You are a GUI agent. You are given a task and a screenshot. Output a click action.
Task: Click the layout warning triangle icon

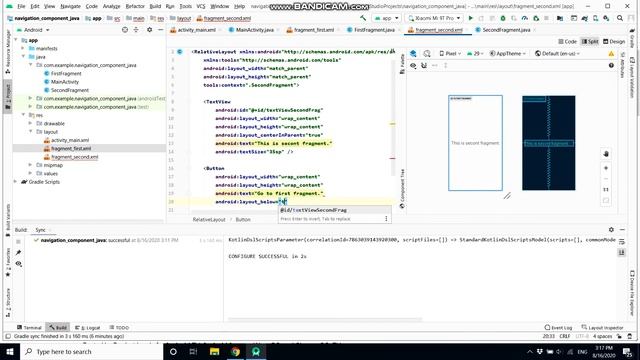click(611, 53)
